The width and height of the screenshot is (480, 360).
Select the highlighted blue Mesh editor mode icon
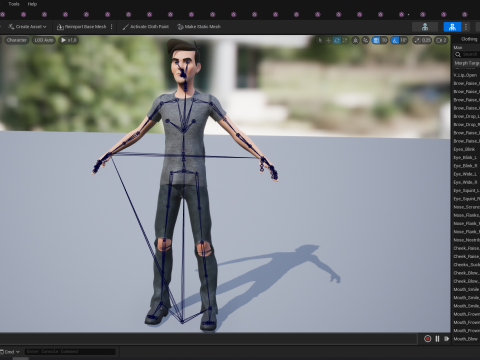(x=452, y=27)
